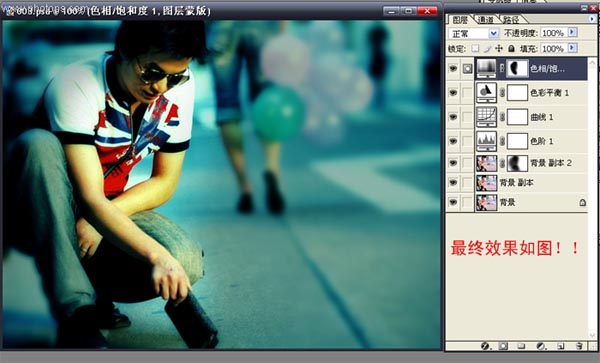Image resolution: width=600 pixels, height=363 pixels.
Task: Hide the 背景 副本 layer
Action: coord(453,182)
